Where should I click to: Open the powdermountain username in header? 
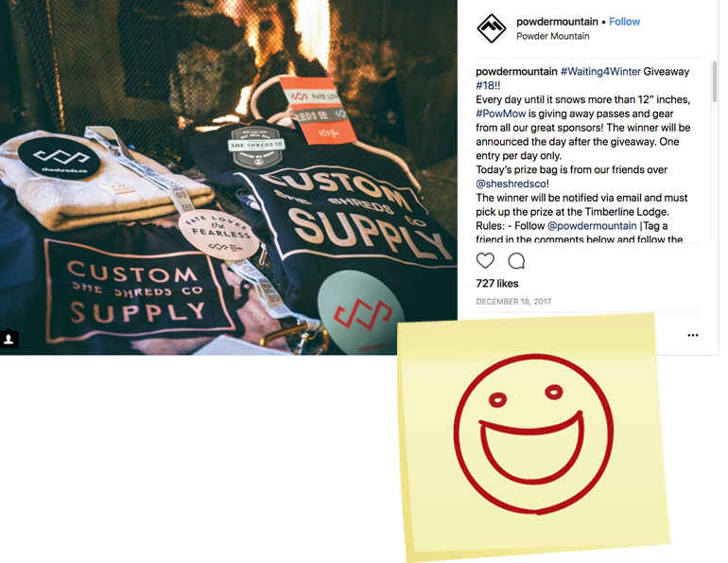[557, 22]
